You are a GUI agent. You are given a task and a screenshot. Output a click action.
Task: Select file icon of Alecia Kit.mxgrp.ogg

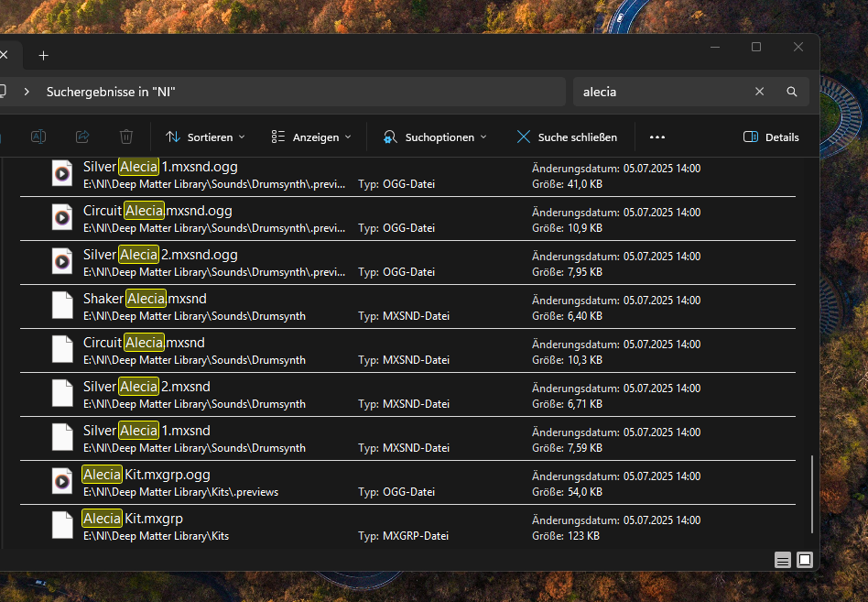point(62,481)
